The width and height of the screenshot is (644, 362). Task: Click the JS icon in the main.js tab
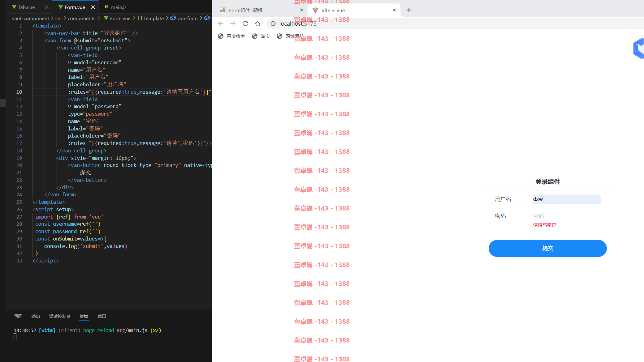[106, 7]
